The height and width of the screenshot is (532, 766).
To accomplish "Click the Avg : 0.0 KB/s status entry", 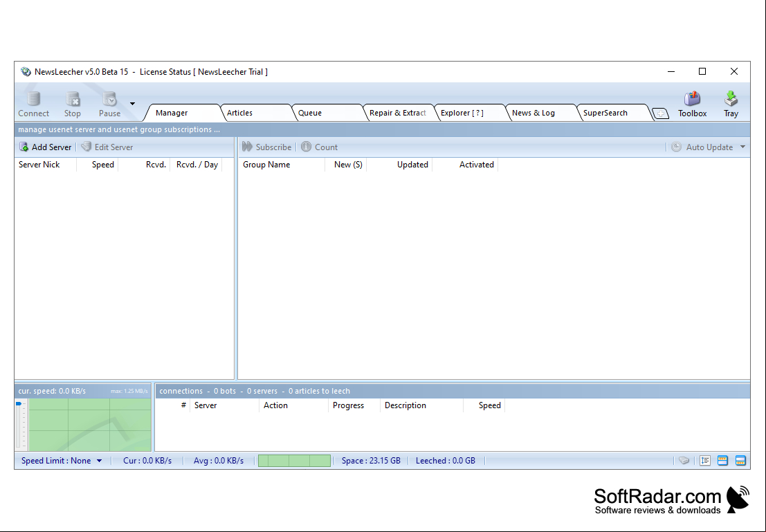I will [x=219, y=461].
